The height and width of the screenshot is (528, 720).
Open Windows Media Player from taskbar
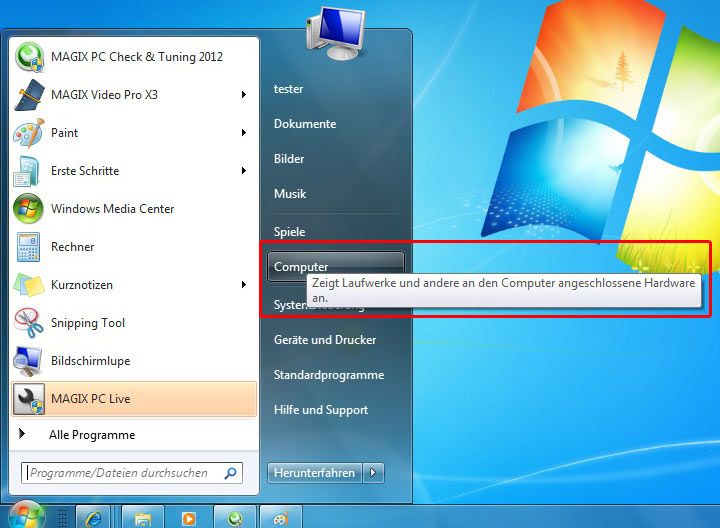pyautogui.click(x=189, y=518)
